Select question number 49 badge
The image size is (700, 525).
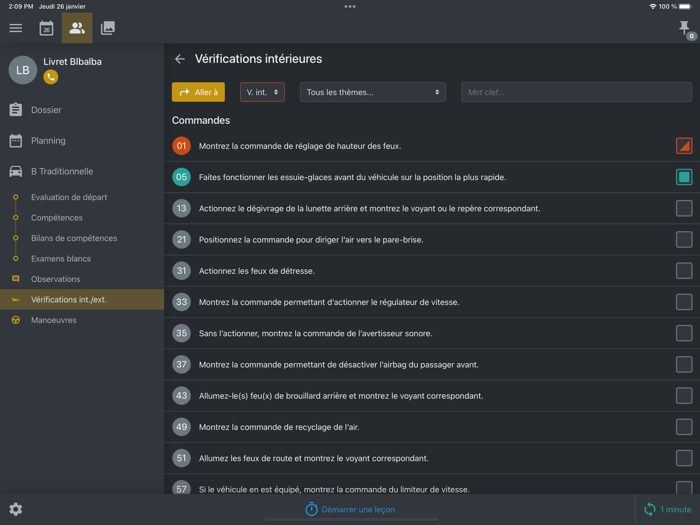[181, 427]
